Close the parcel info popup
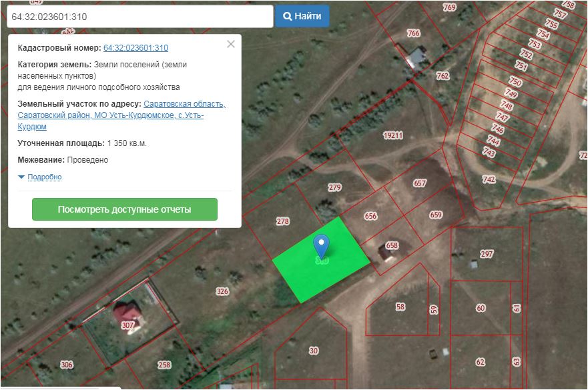The height and width of the screenshot is (390, 588). [x=231, y=45]
